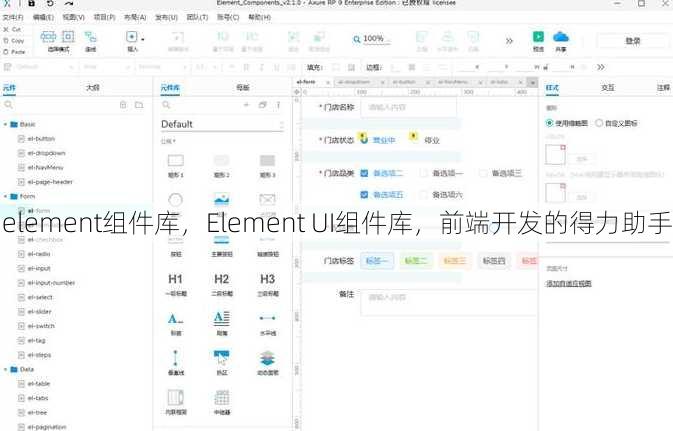This screenshot has width=673, height=431.
Task: Click the pages panel search icon
Action: pyautogui.click(x=8, y=105)
